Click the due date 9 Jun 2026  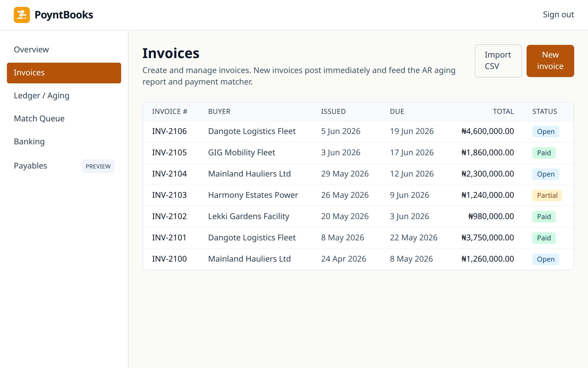409,195
